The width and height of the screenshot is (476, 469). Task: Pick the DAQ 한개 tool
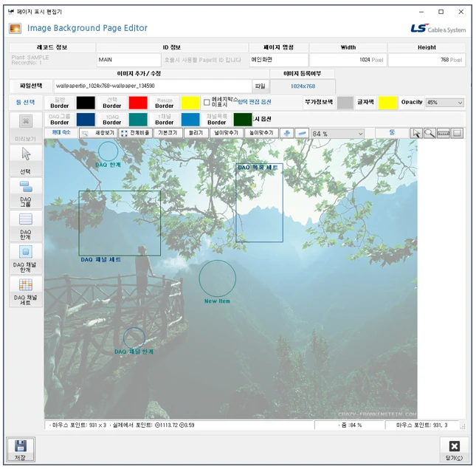(x=26, y=226)
